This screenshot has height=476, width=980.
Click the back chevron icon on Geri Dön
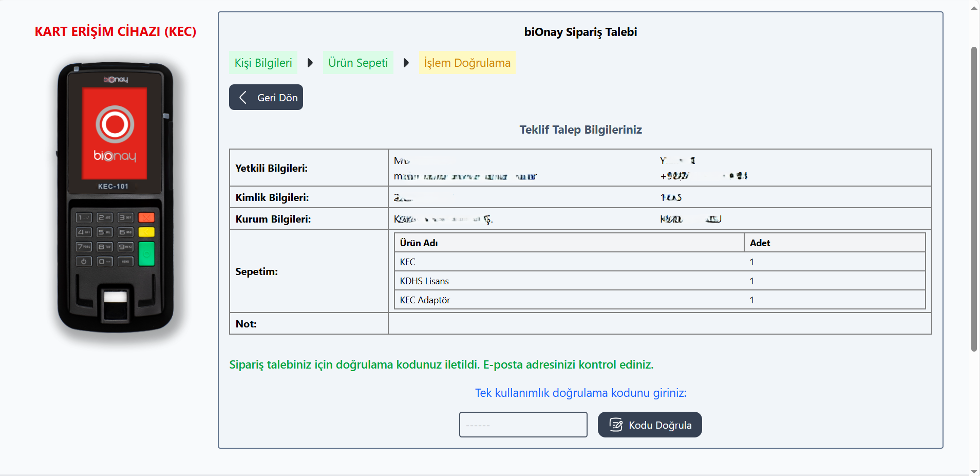243,98
